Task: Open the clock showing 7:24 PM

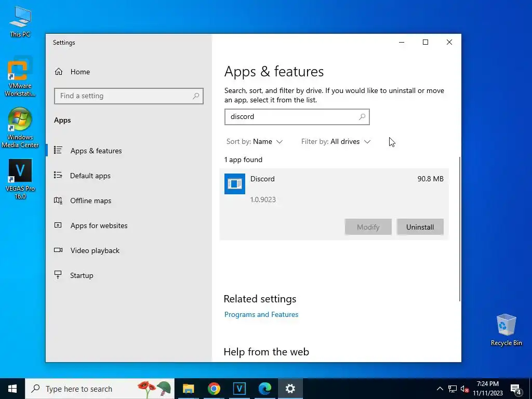Action: [487, 389]
